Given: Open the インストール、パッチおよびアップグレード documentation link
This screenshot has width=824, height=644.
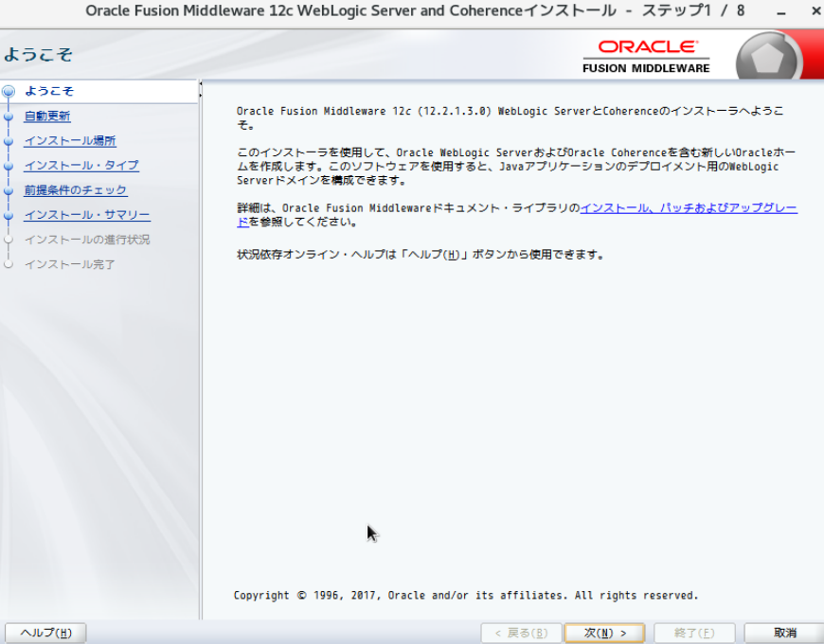Looking at the screenshot, I should point(689,208).
